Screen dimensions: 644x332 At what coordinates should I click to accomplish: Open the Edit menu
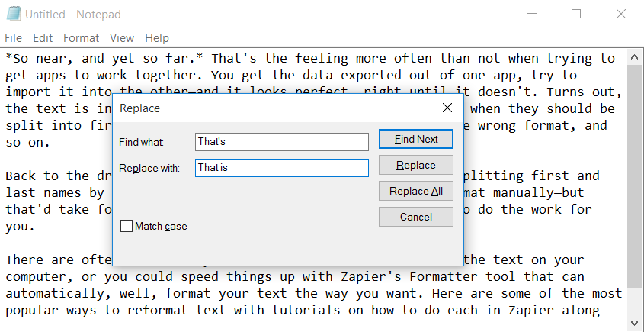[x=43, y=38]
